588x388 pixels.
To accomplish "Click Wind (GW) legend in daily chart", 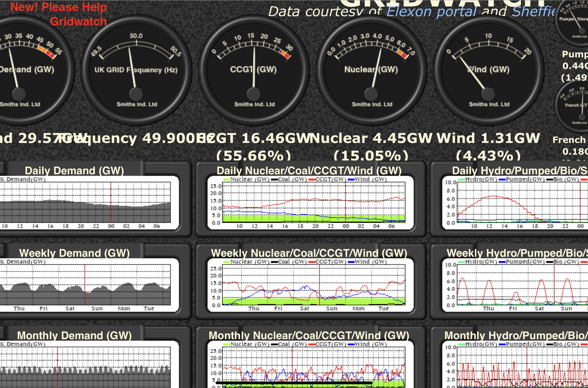I will point(367,179).
